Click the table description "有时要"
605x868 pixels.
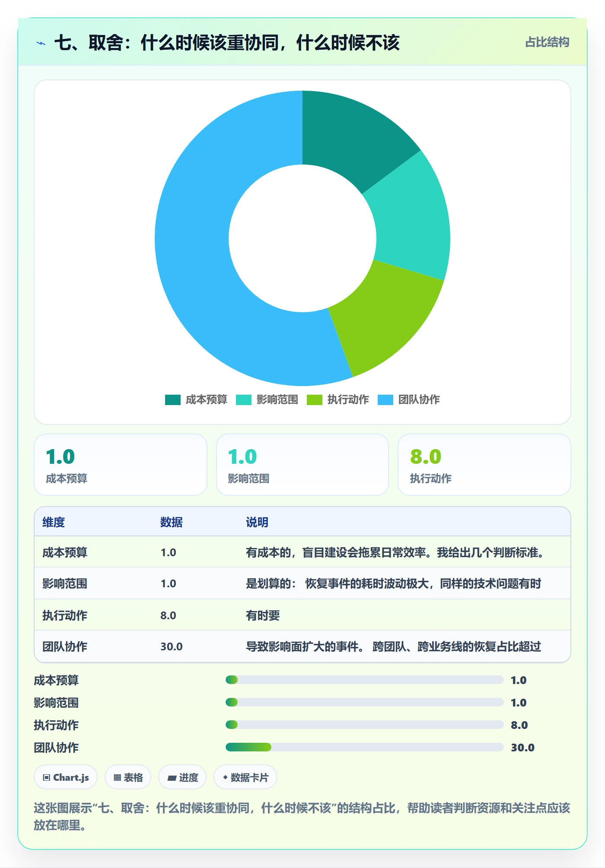pyautogui.click(x=263, y=615)
